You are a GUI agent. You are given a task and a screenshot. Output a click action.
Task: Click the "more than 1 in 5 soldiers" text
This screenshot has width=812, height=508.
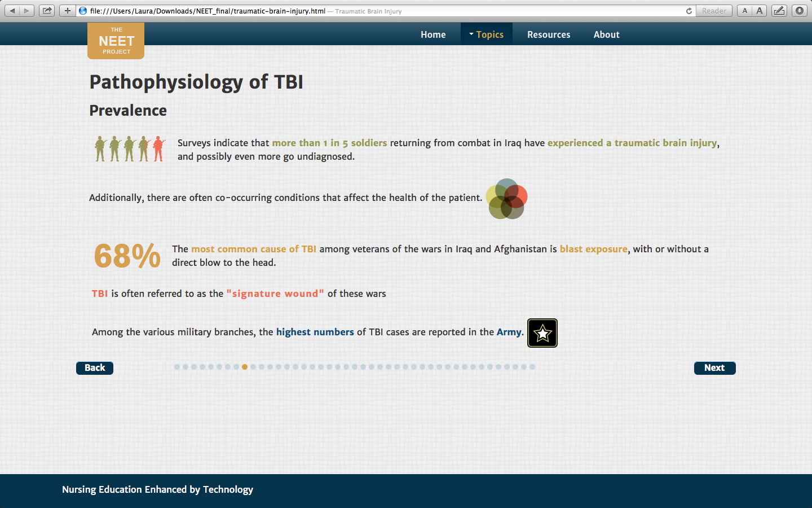329,143
